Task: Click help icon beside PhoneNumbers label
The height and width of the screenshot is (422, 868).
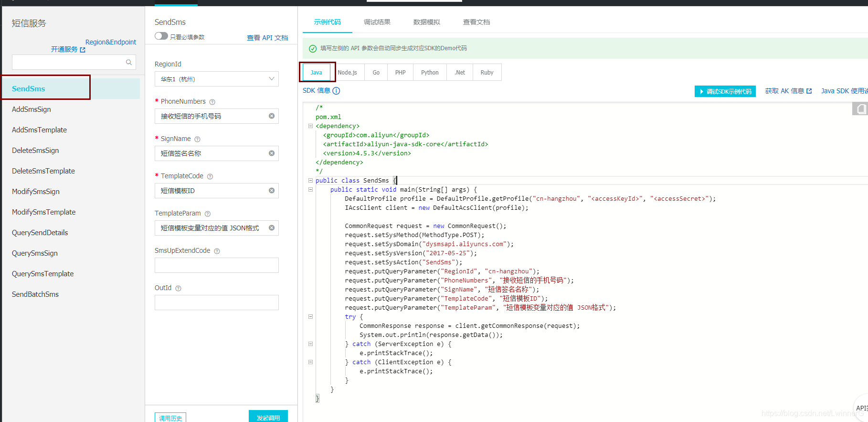Action: [212, 102]
